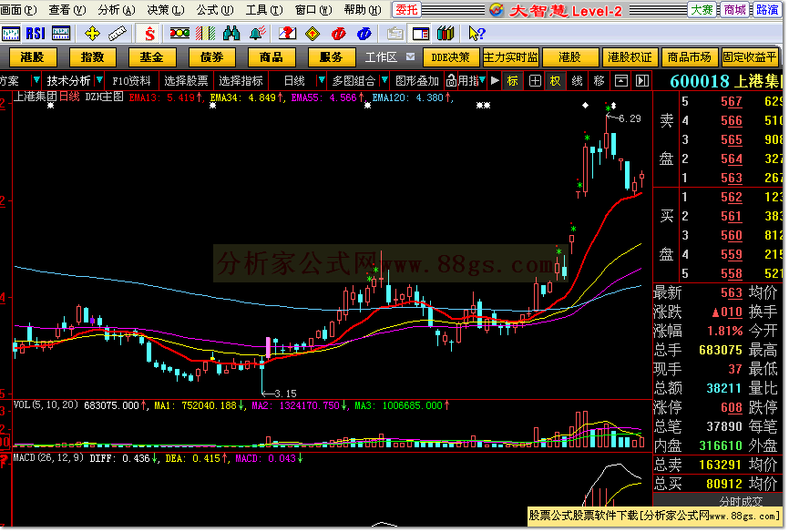Click the 选择指标 toolbar item
The height and width of the screenshot is (532, 789).
click(241, 80)
